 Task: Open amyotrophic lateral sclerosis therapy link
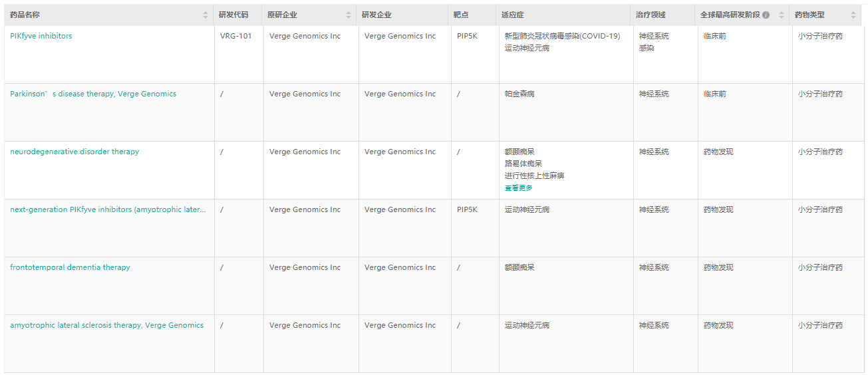(x=106, y=325)
